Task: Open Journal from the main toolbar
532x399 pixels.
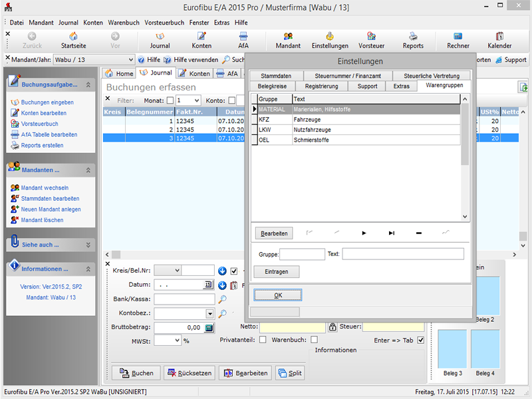Action: tap(160, 41)
